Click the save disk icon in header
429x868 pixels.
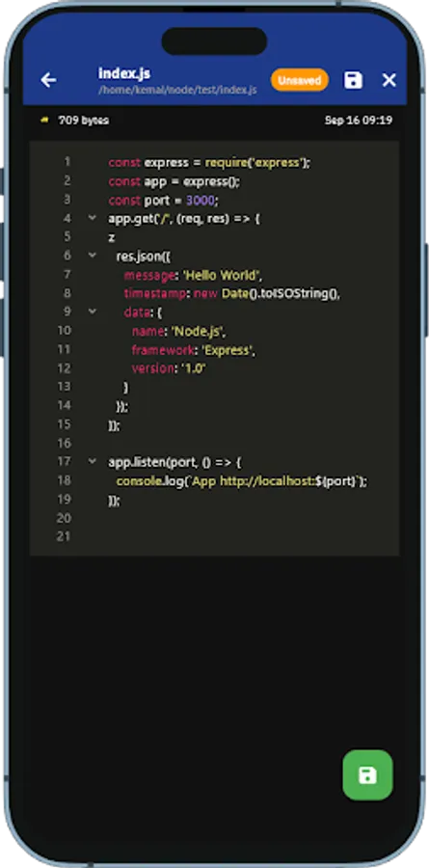(353, 80)
